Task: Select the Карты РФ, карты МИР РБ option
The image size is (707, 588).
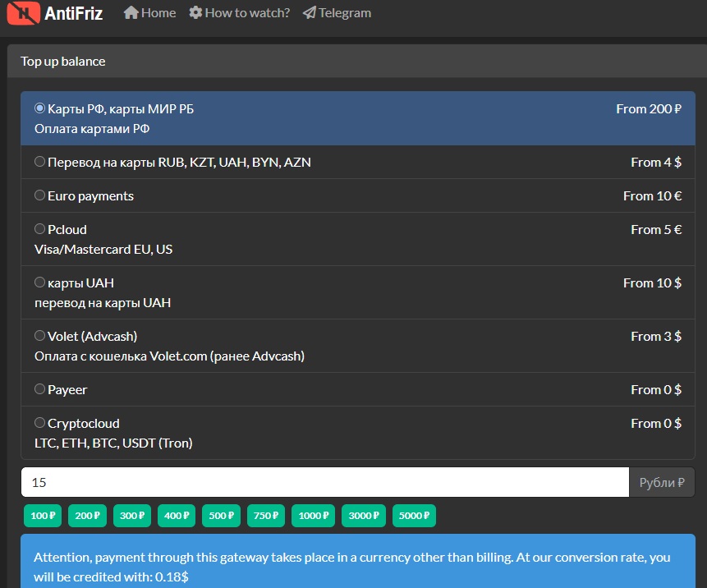Action: point(39,108)
